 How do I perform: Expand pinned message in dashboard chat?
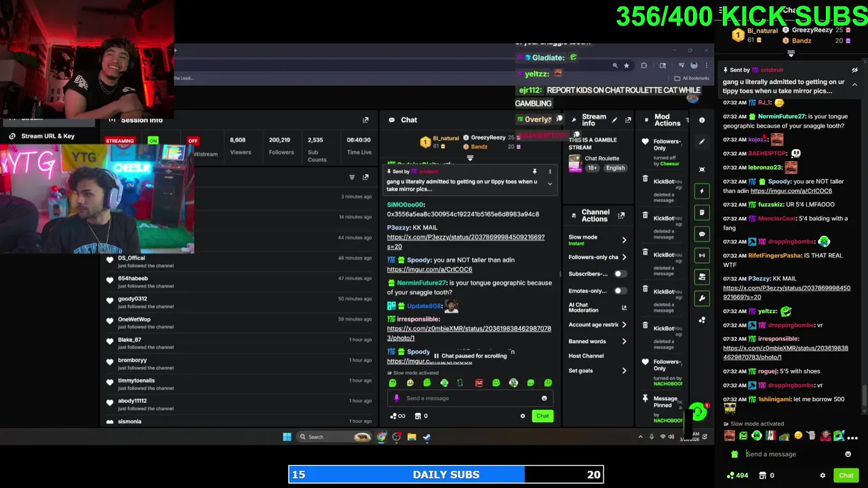click(x=550, y=184)
